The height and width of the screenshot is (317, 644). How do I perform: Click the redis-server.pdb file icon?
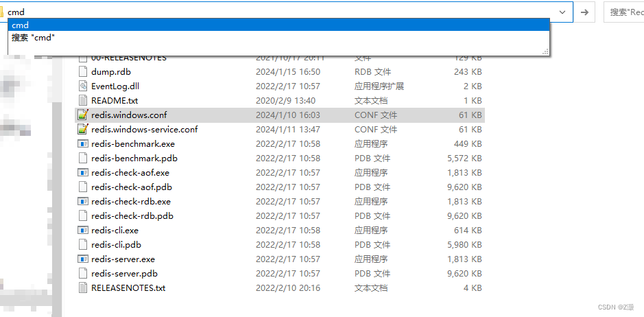coord(84,273)
